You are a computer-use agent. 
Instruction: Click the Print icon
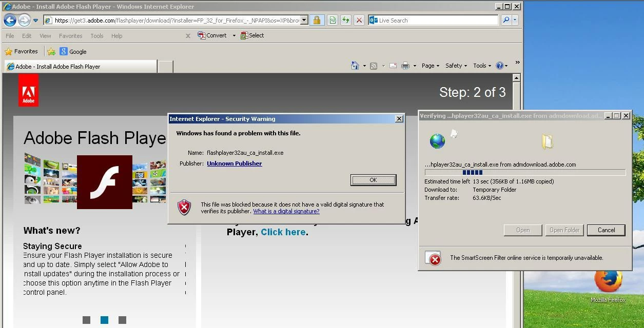[405, 66]
